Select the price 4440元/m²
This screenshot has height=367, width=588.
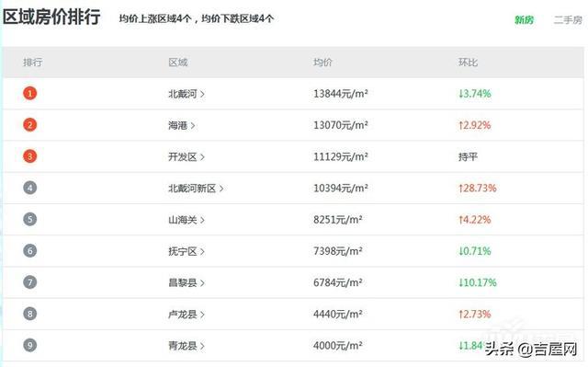pos(338,314)
